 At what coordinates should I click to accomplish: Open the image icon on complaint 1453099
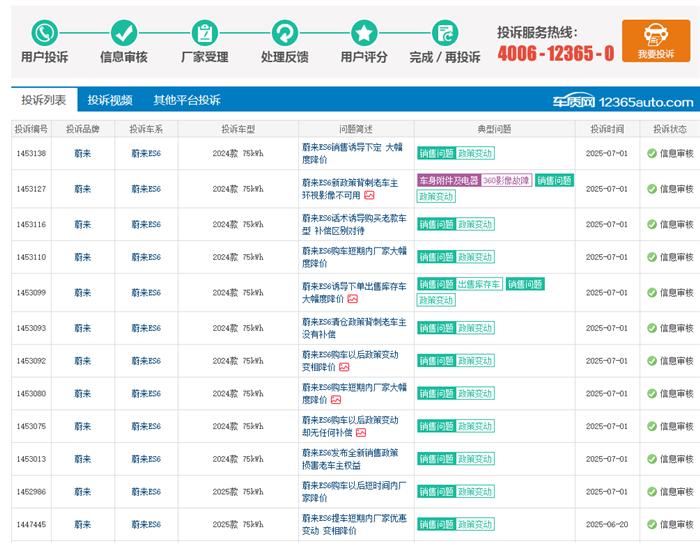(x=353, y=299)
